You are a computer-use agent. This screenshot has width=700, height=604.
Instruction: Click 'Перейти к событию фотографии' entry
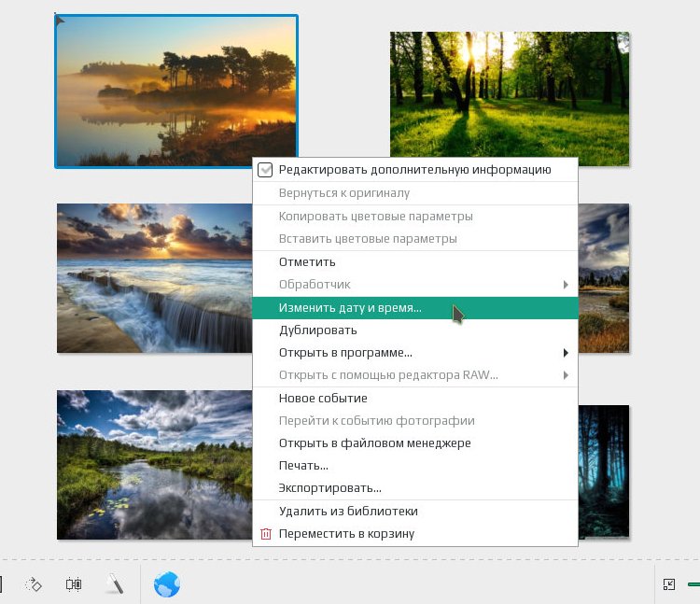(x=415, y=420)
